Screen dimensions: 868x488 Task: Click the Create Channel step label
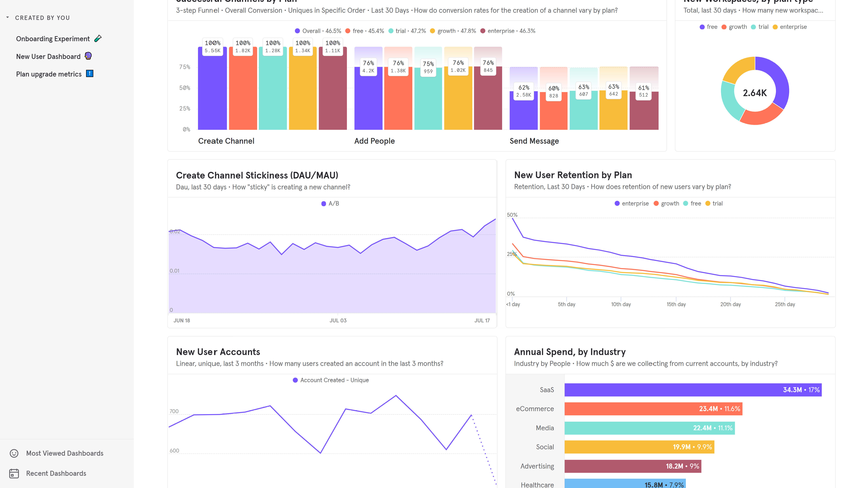click(x=226, y=141)
